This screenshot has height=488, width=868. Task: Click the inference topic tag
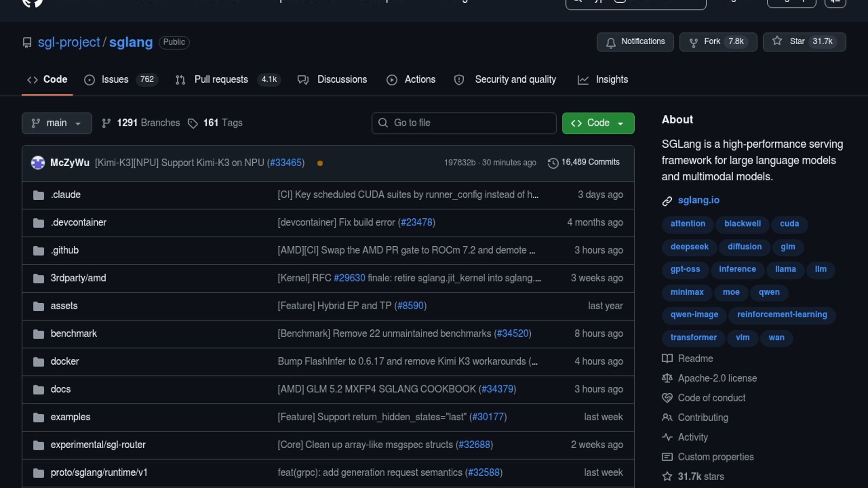pyautogui.click(x=737, y=269)
